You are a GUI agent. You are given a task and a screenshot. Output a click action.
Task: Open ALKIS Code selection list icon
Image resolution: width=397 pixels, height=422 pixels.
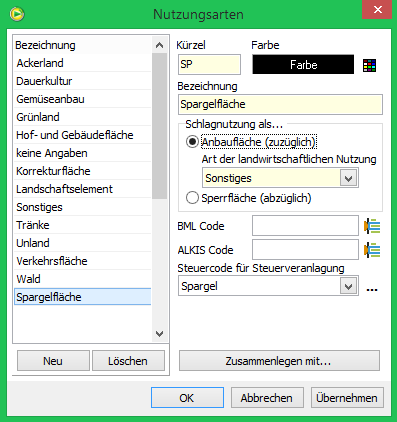click(372, 250)
